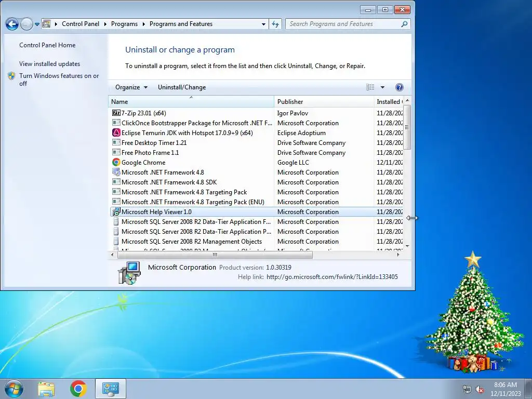Click the help link URL in details pane
The height and width of the screenshot is (399, 532).
(x=332, y=277)
